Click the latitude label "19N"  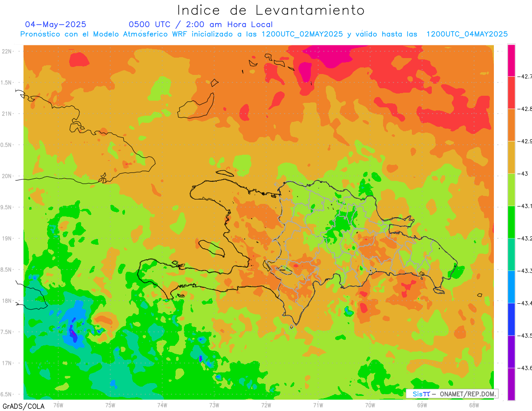[x=6, y=239]
